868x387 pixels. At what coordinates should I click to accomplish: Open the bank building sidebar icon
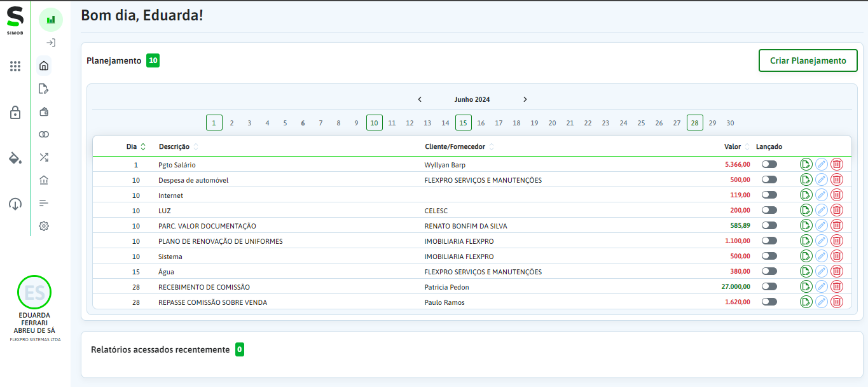[x=44, y=180]
